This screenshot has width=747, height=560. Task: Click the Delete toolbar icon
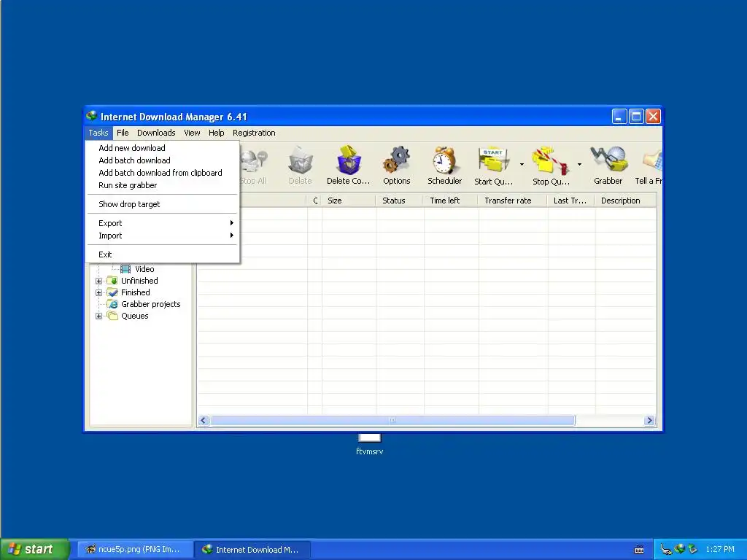(300, 161)
